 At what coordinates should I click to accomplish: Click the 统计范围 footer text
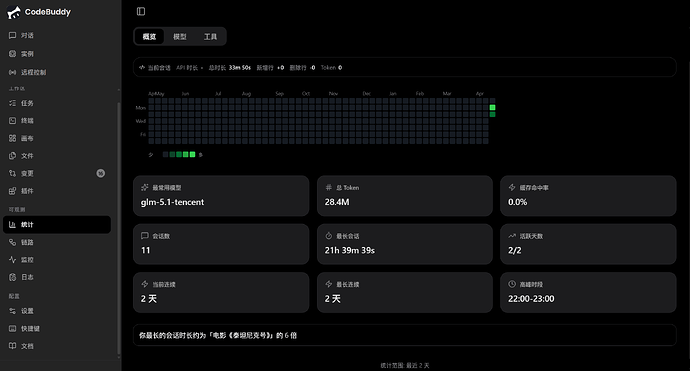[405, 365]
